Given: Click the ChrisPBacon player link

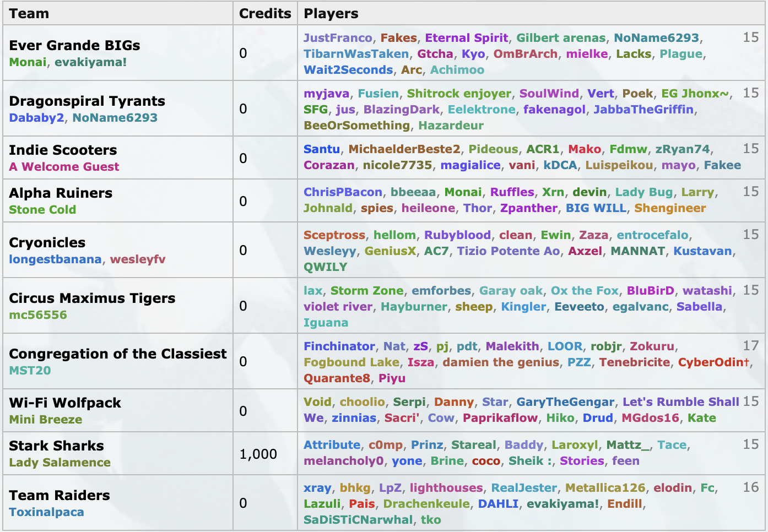Looking at the screenshot, I should [x=343, y=192].
